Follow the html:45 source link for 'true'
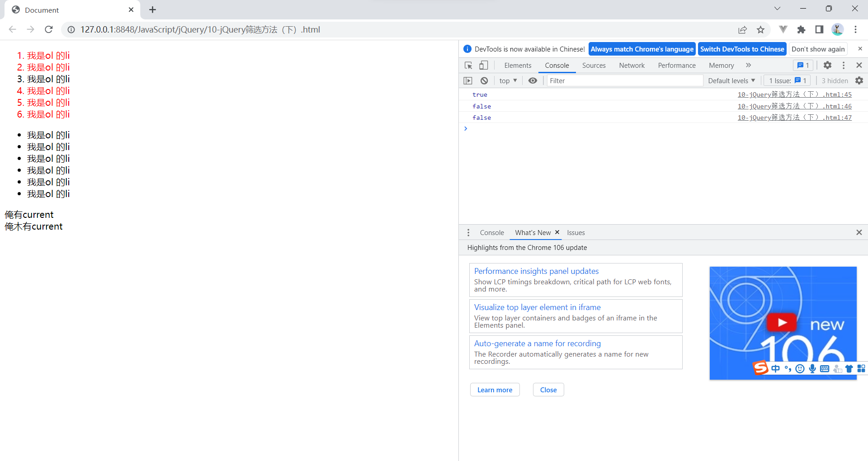Screen dimensions: 868x461 [x=794, y=94]
